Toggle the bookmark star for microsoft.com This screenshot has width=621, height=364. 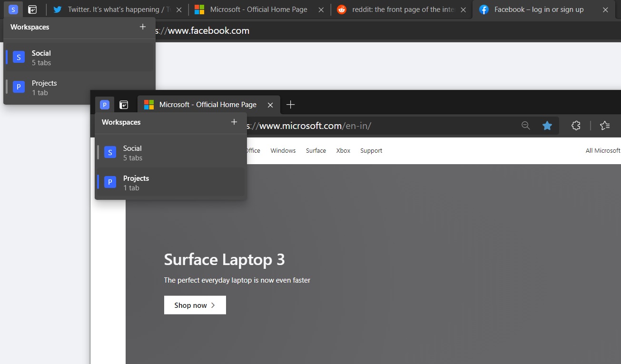pos(547,125)
